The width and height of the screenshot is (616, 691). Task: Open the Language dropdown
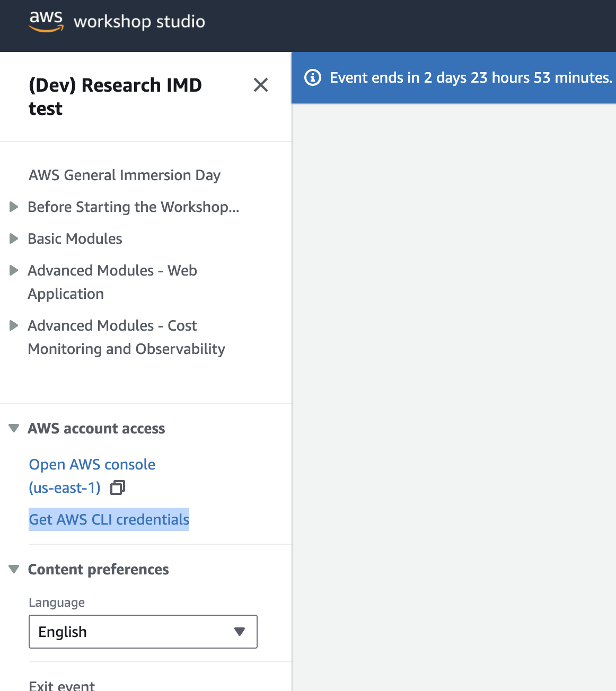click(x=143, y=632)
